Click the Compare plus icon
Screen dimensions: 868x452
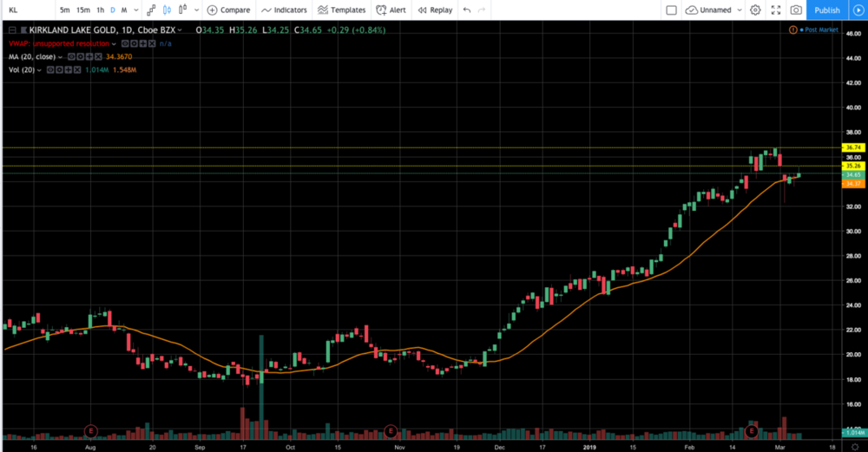coord(212,10)
